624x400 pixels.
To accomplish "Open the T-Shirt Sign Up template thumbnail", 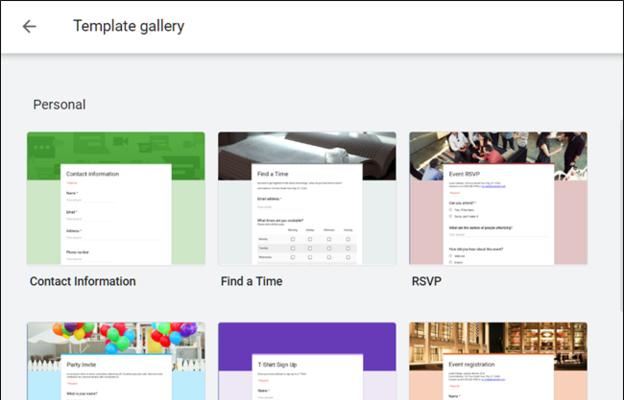I will (x=307, y=361).
